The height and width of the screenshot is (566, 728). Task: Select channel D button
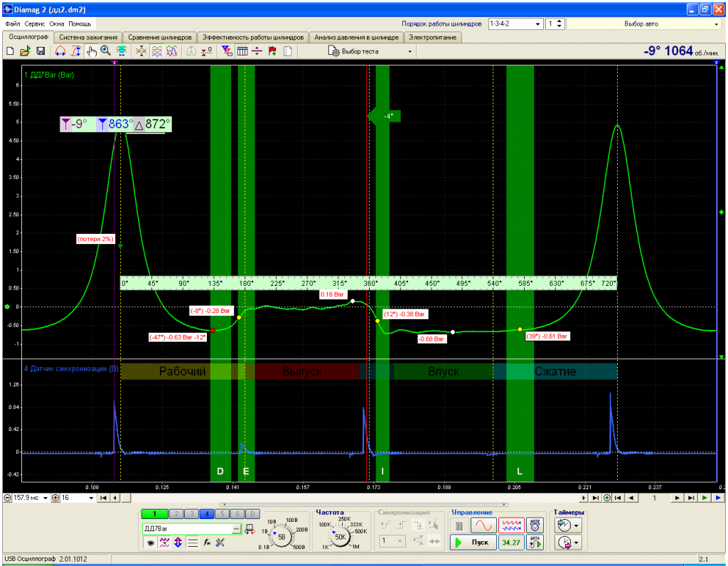[x=252, y=513]
